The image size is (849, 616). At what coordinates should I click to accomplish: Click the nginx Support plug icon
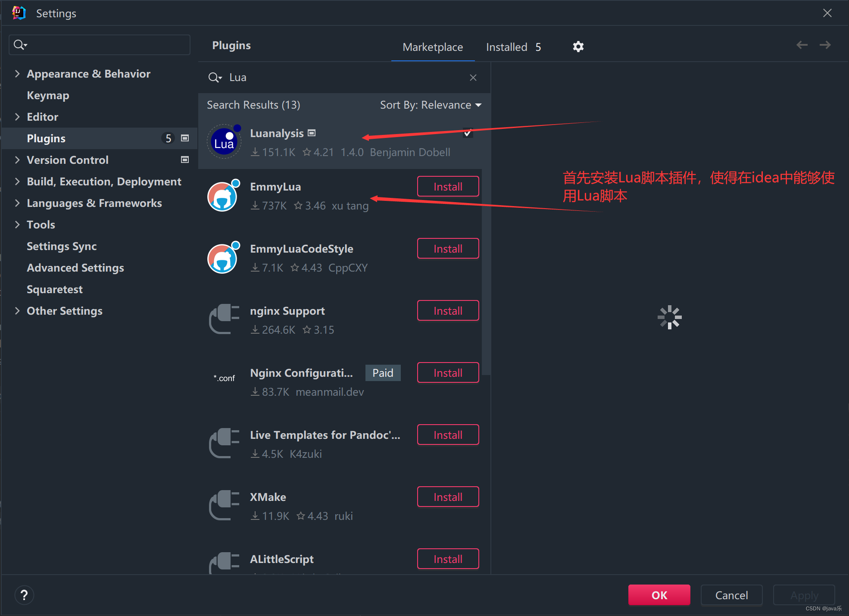[224, 319]
